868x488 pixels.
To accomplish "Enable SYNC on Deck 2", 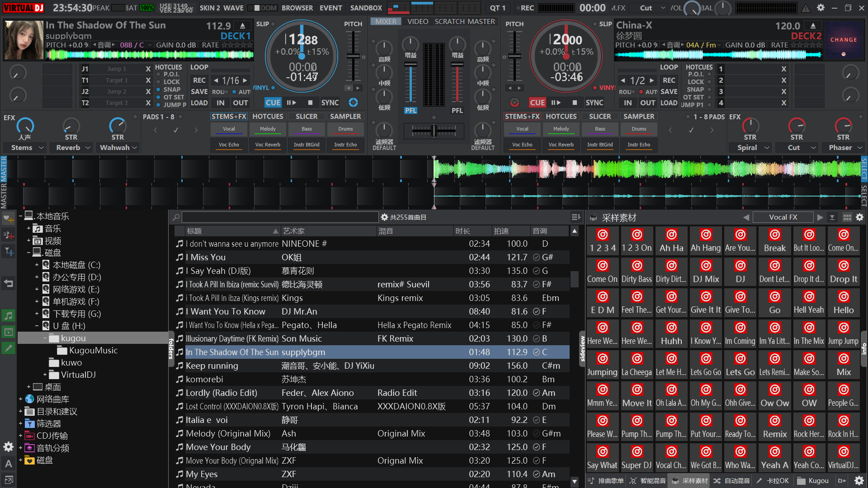I will tap(594, 103).
